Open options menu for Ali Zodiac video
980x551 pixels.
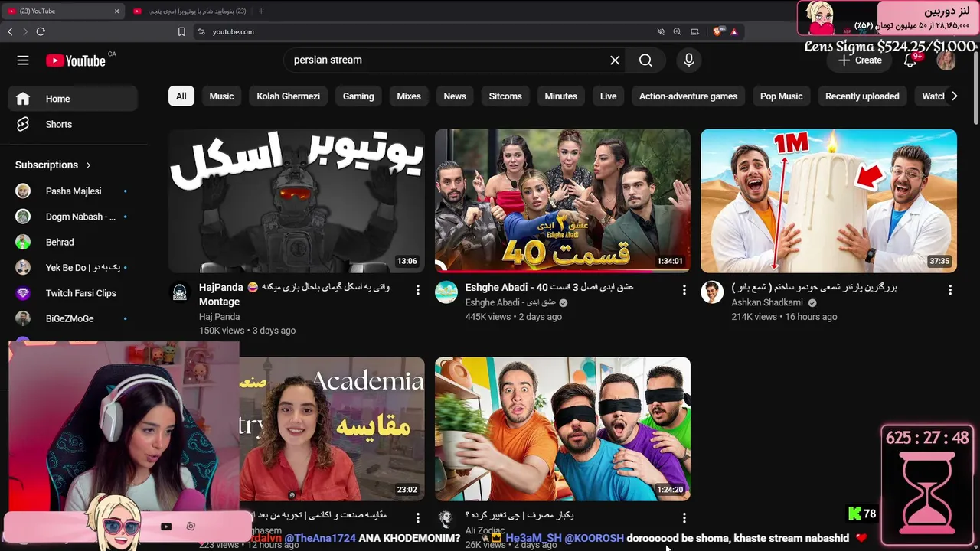click(x=684, y=518)
